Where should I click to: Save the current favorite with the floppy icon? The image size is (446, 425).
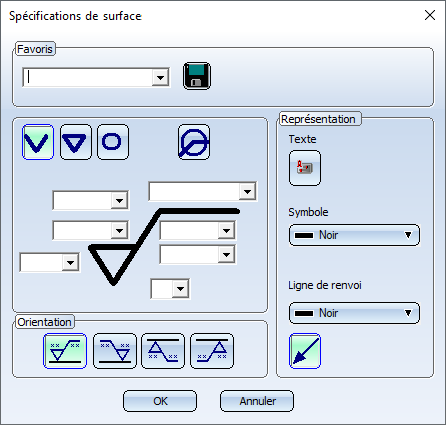[197, 76]
